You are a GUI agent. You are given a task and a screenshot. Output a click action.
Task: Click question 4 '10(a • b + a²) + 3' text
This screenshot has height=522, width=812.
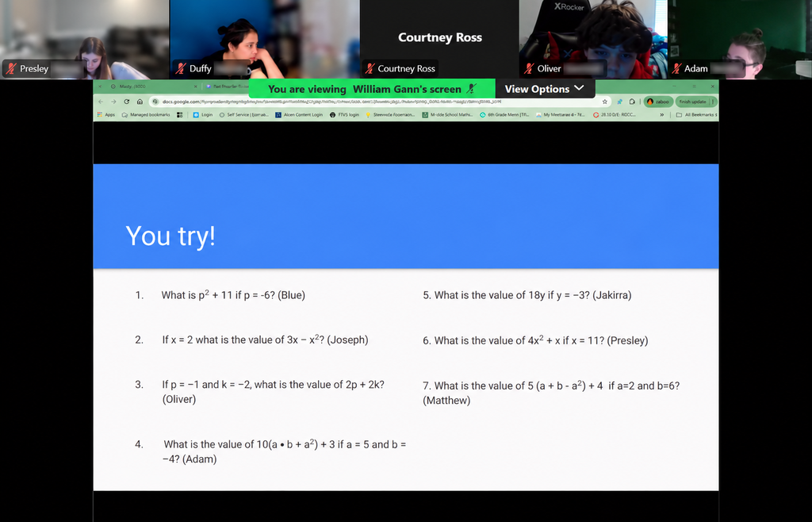[x=284, y=451]
